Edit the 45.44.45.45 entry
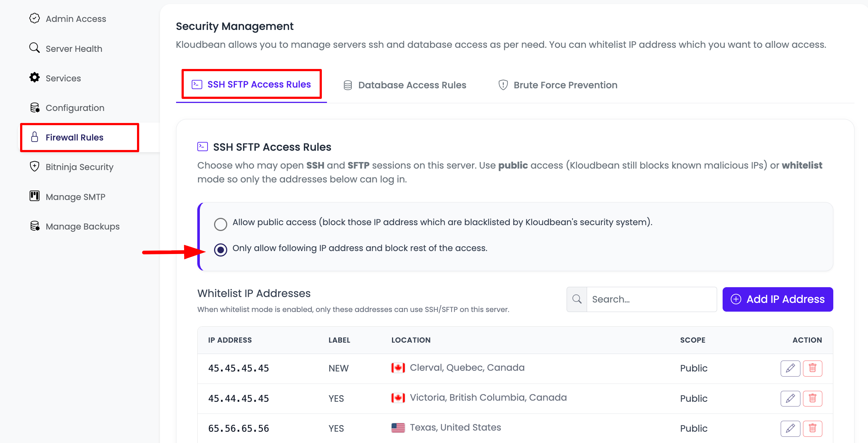 tap(790, 398)
